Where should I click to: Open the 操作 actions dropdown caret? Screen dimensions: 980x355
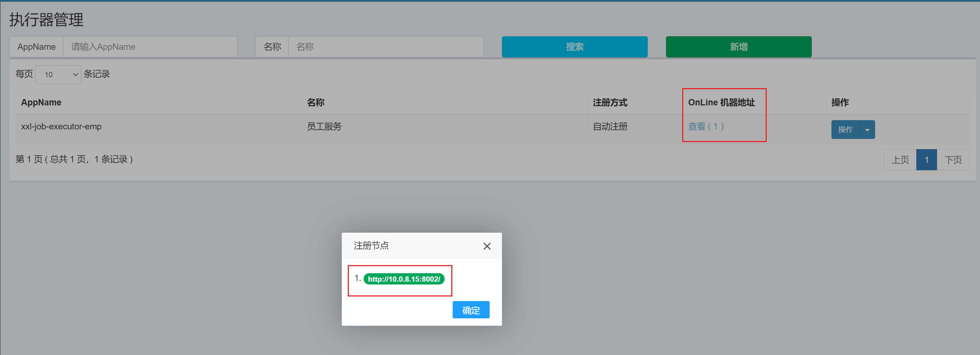point(868,129)
